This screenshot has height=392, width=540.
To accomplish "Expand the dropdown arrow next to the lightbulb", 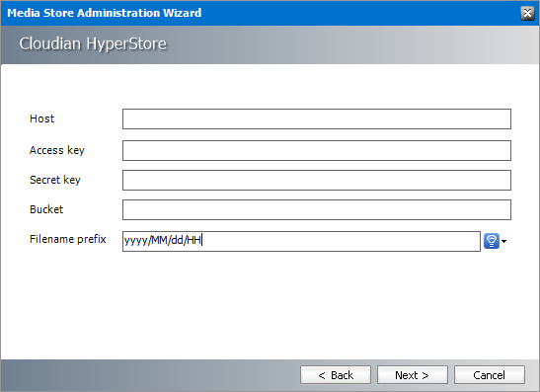I will click(503, 241).
